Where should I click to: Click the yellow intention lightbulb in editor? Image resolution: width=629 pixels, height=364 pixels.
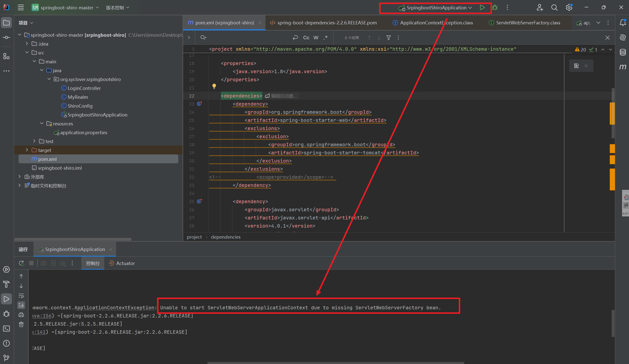(214, 86)
